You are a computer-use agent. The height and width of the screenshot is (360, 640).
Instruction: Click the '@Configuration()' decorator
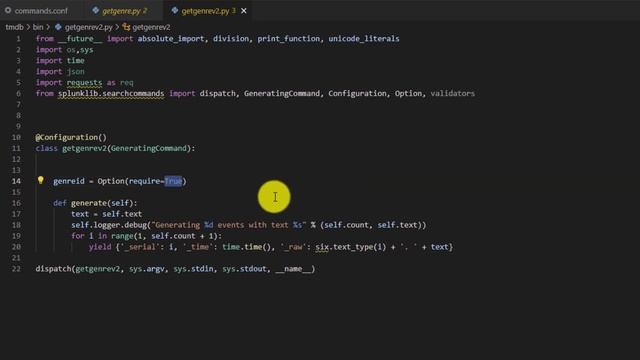71,137
